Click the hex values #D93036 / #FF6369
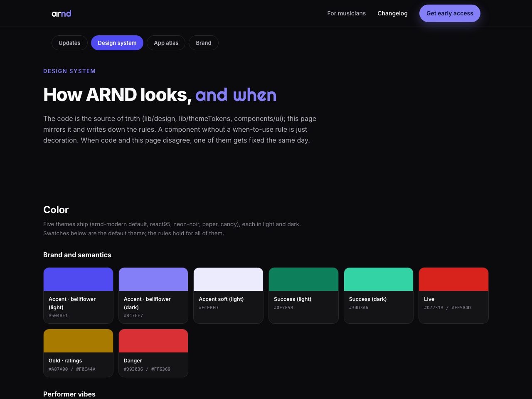 147,369
